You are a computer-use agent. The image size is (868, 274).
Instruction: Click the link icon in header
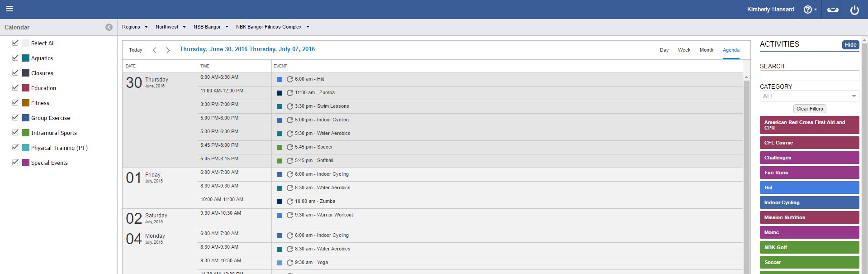pos(833,10)
